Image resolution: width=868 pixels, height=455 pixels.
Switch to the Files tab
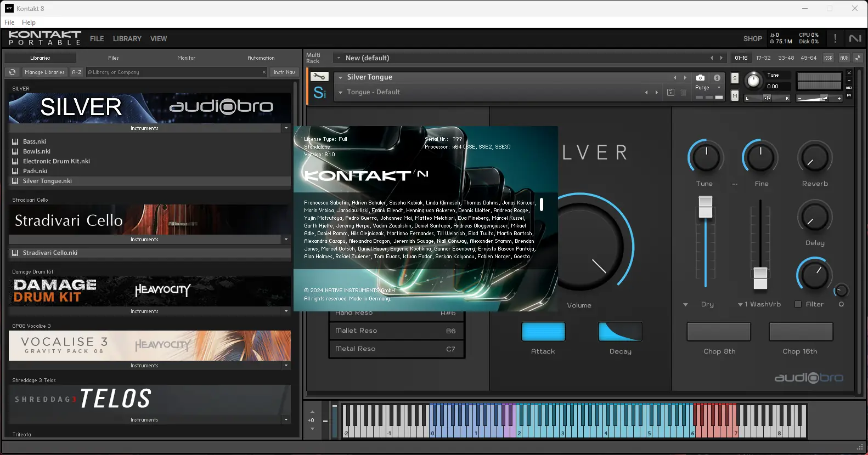(114, 58)
